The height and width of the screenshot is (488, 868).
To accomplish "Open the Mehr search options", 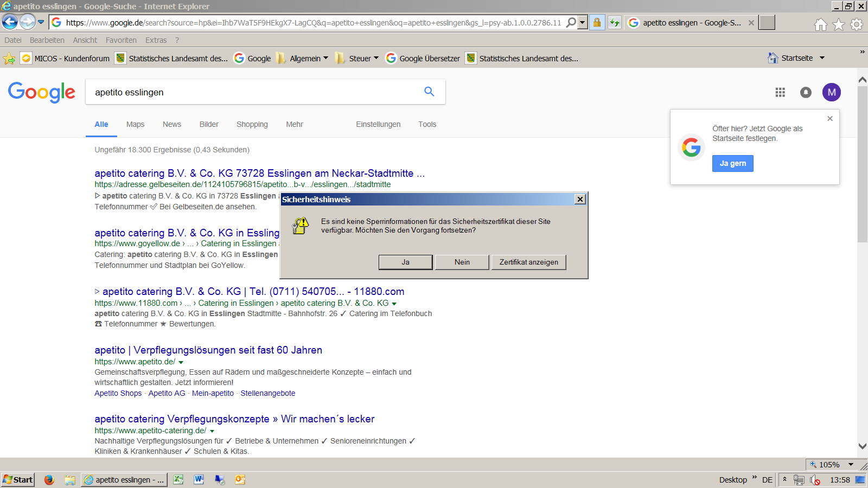I will 295,124.
